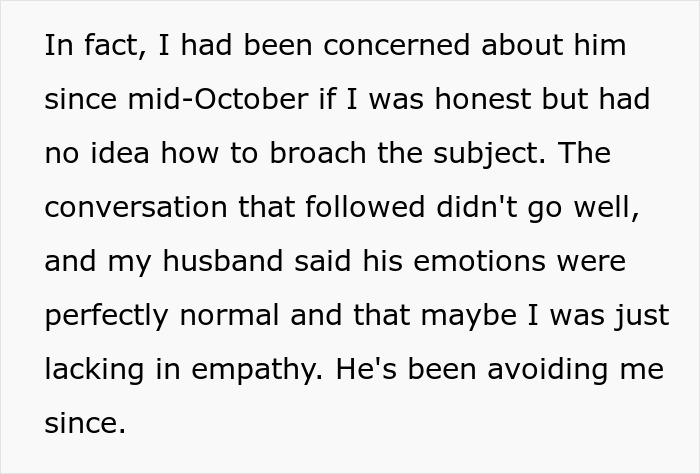Click the word "maybe"
The image size is (700, 474).
click(x=468, y=317)
